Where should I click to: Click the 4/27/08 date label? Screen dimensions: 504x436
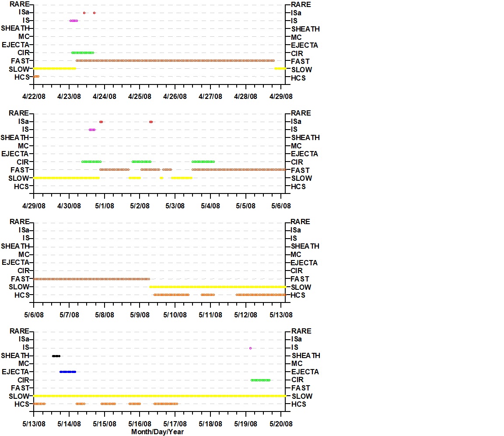click(210, 96)
